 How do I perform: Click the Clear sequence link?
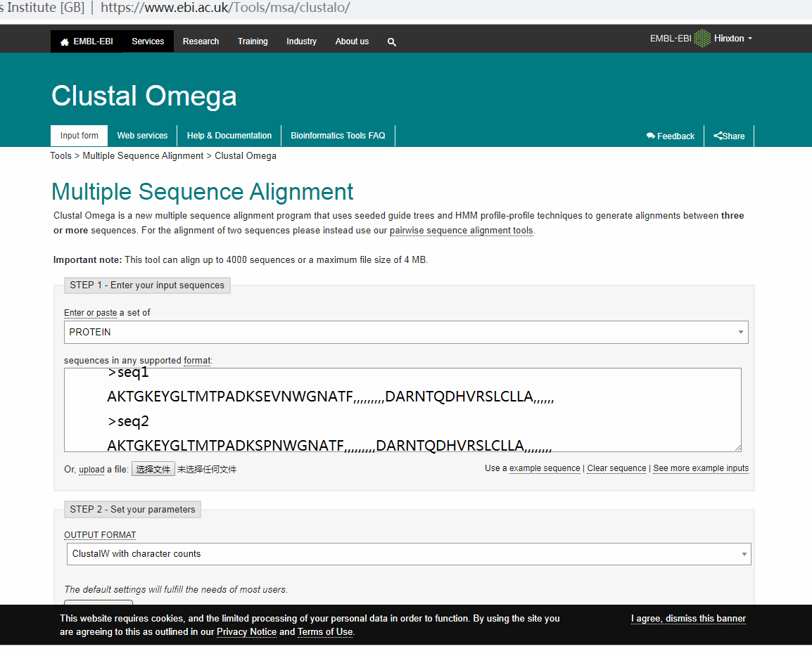coord(617,468)
